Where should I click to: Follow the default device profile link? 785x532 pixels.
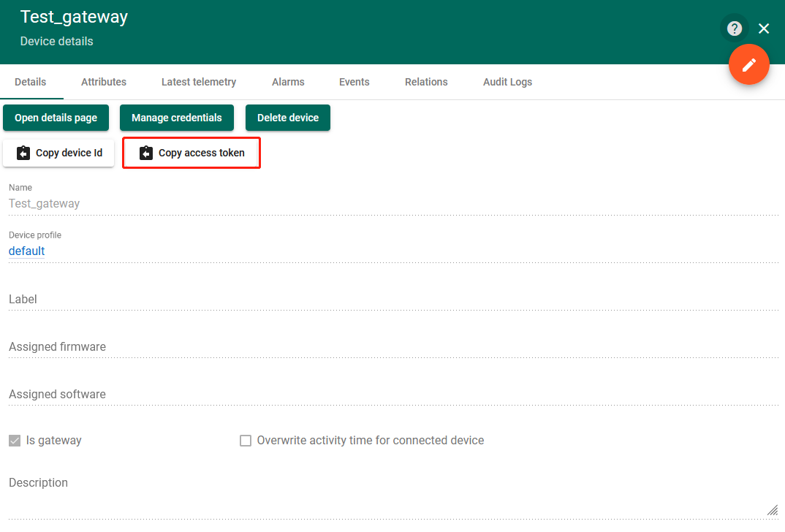tap(27, 251)
